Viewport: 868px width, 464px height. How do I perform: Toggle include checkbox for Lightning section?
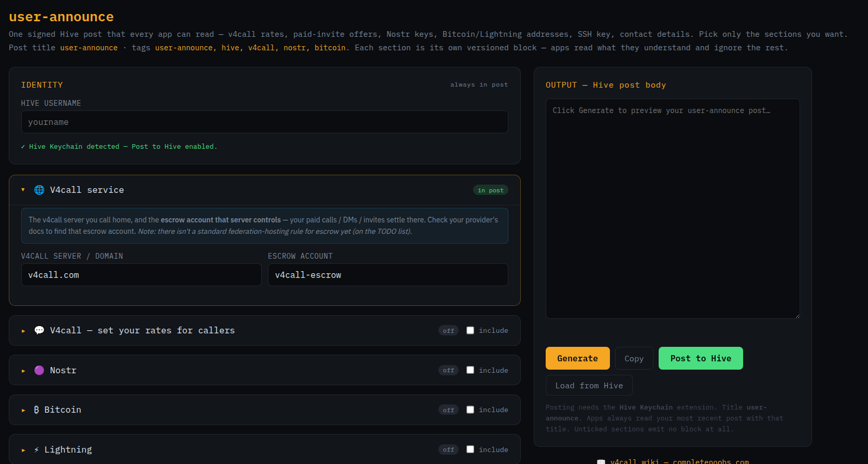click(x=470, y=449)
